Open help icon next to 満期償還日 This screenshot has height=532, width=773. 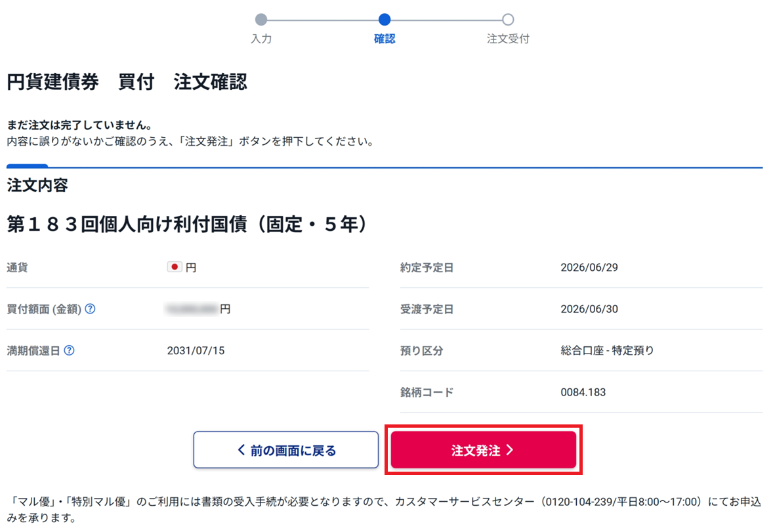70,350
